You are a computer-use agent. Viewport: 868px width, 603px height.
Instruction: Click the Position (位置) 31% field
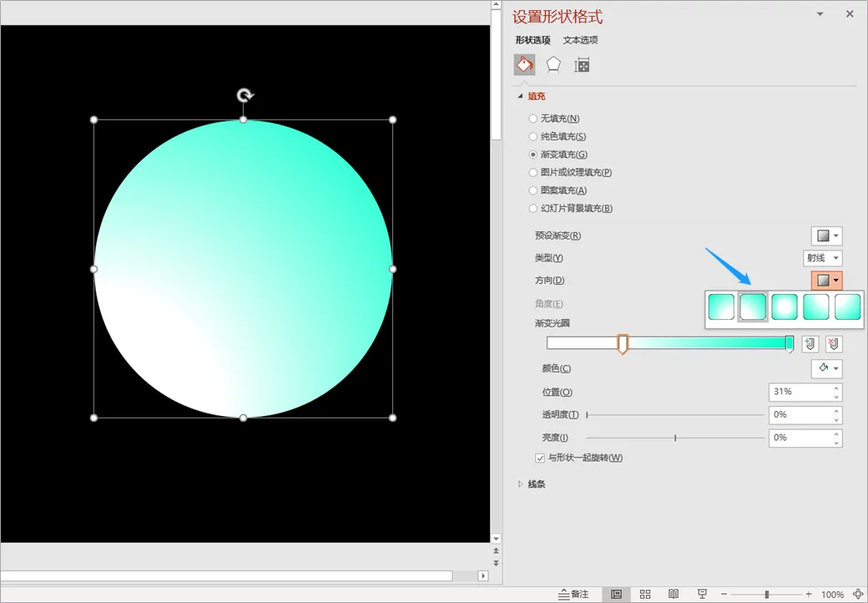click(805, 392)
